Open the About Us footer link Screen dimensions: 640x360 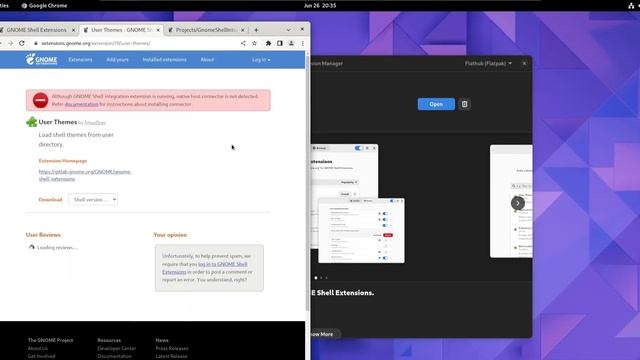pyautogui.click(x=38, y=348)
